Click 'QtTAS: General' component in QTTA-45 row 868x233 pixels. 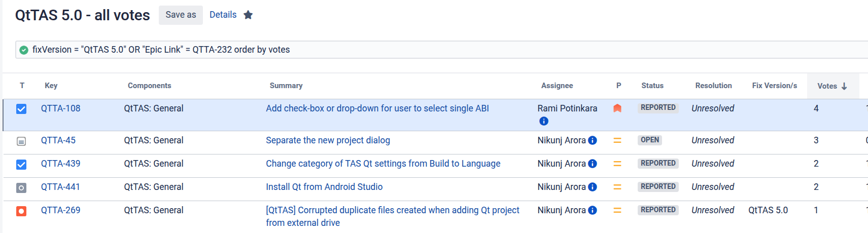154,140
